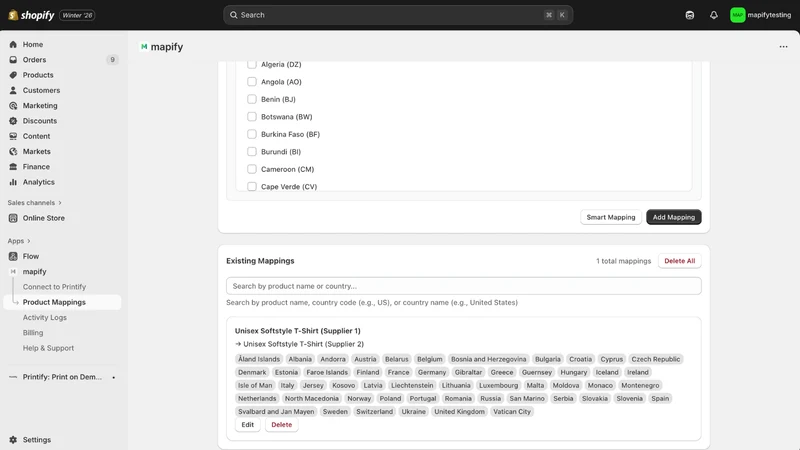Open the three-dot more actions menu
The width and height of the screenshot is (800, 450).
(783, 47)
